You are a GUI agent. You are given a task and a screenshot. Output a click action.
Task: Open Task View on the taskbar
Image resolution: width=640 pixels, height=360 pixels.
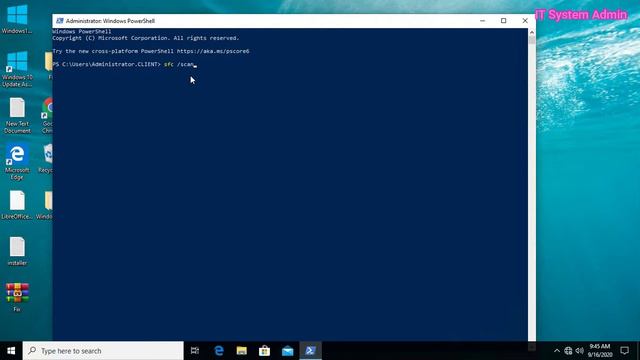click(x=195, y=351)
